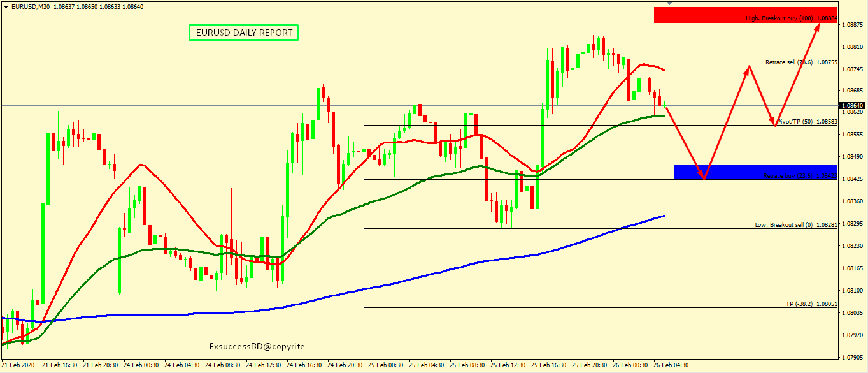Click the Low Breakout sell (0) label
868x373 pixels.
point(795,225)
